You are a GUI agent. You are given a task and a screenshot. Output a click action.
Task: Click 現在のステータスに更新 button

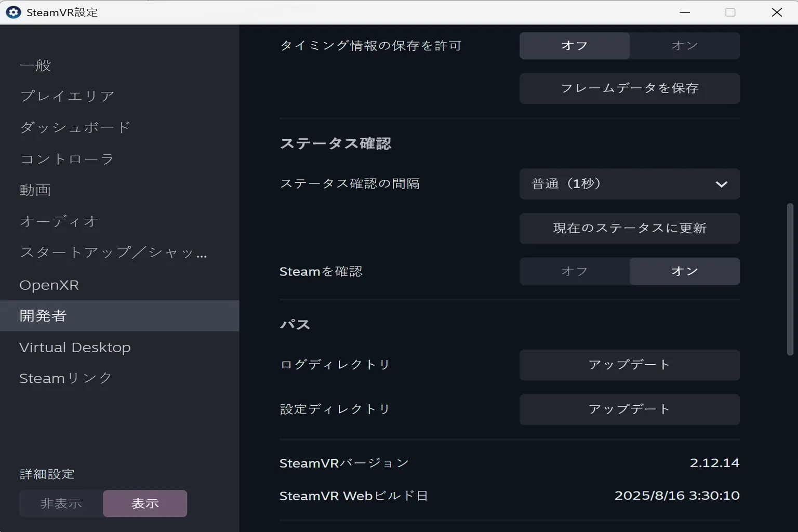(x=630, y=229)
